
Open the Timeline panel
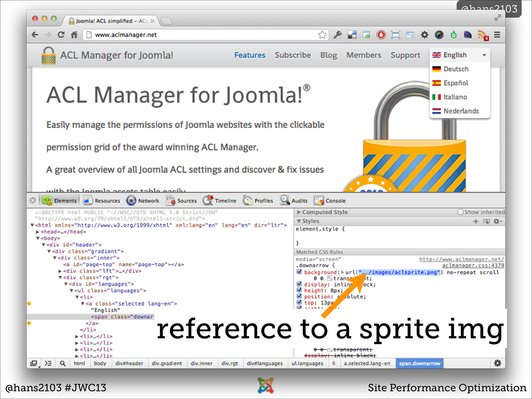point(220,200)
